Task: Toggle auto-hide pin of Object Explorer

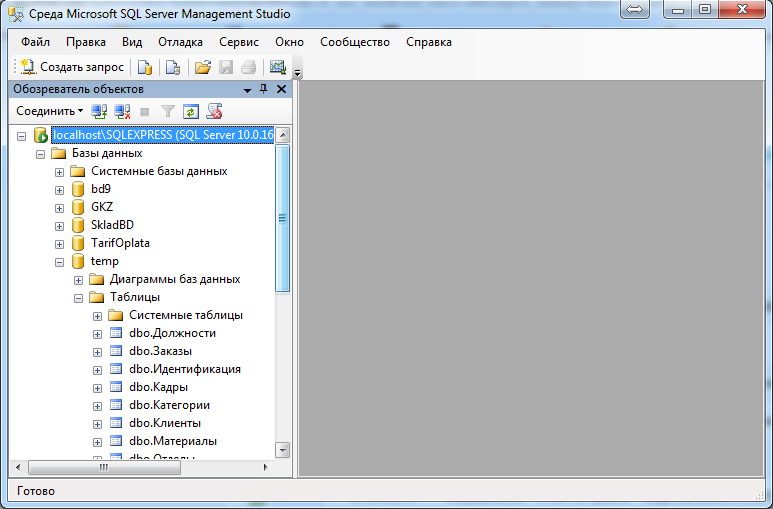Action: (264, 89)
